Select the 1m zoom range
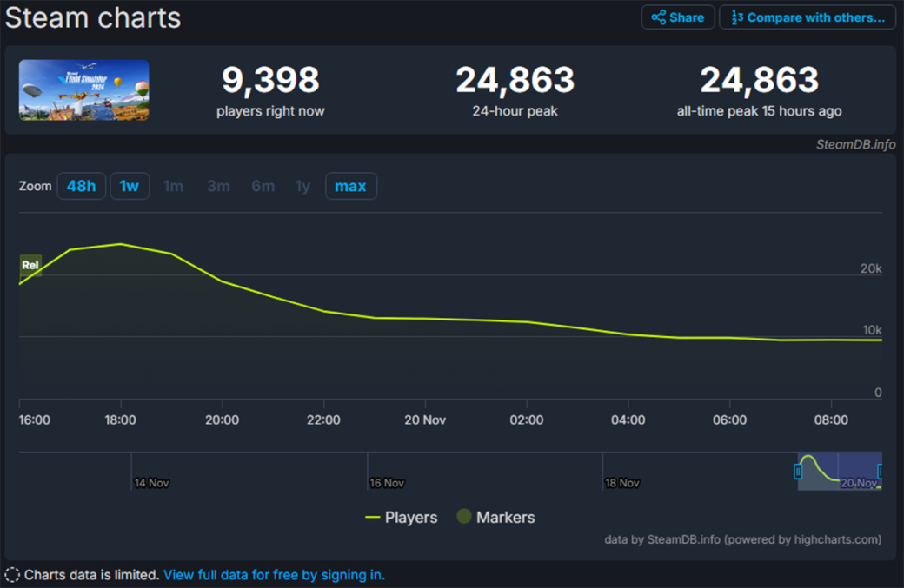The height and width of the screenshot is (588, 904). click(173, 186)
